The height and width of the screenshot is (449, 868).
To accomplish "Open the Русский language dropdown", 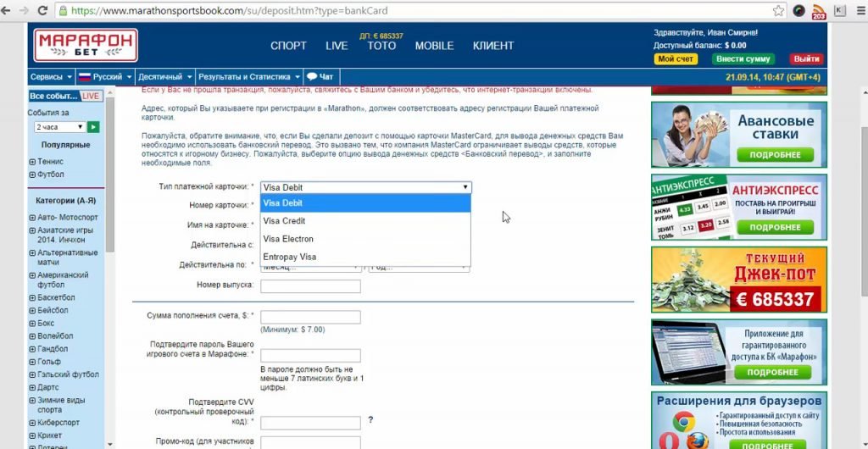I will click(104, 77).
